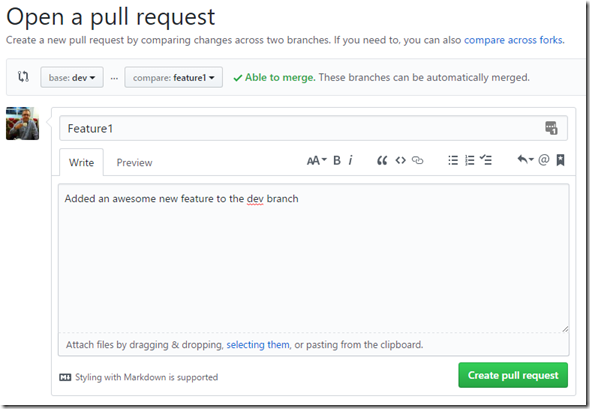The width and height of the screenshot is (590, 409).
Task: Select the Write tab
Action: [x=81, y=163]
